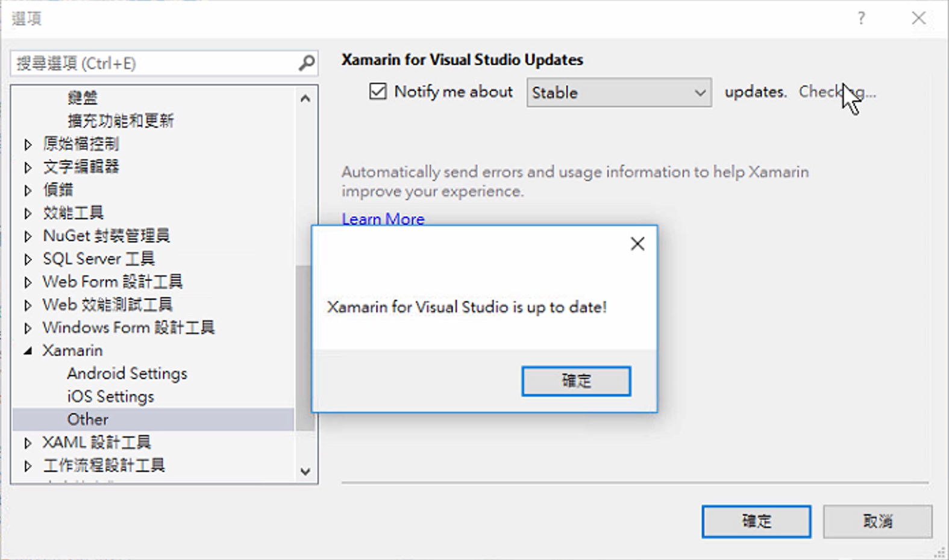Select the 效能工具 label
949x560 pixels.
pos(73,213)
